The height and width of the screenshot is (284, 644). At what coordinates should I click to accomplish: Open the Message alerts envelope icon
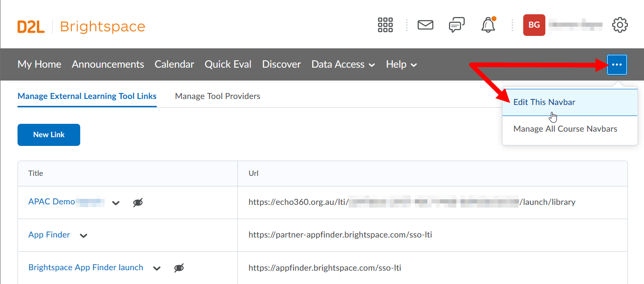(425, 25)
